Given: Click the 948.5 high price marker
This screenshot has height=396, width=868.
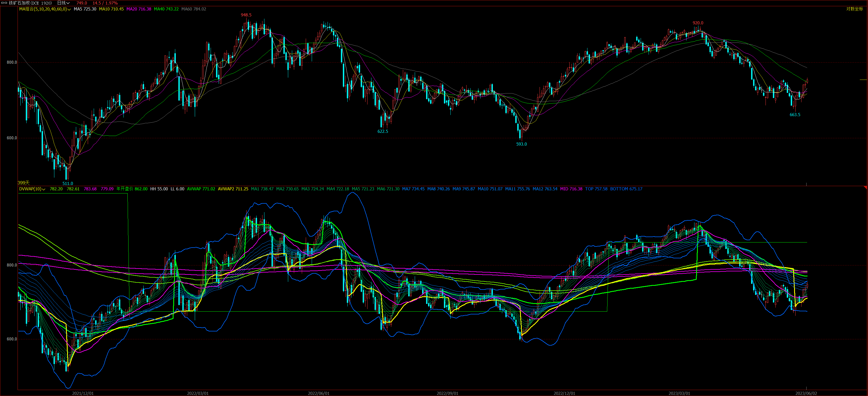Looking at the screenshot, I should (246, 15).
